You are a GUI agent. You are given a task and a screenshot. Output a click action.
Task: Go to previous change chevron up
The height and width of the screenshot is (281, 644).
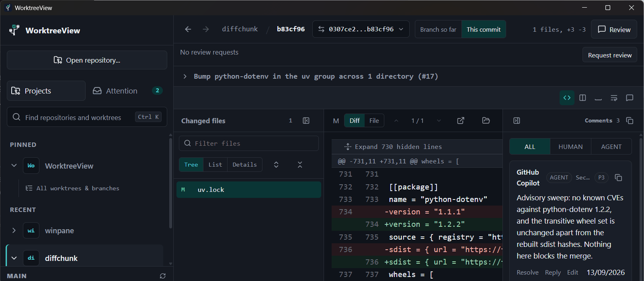(x=396, y=120)
